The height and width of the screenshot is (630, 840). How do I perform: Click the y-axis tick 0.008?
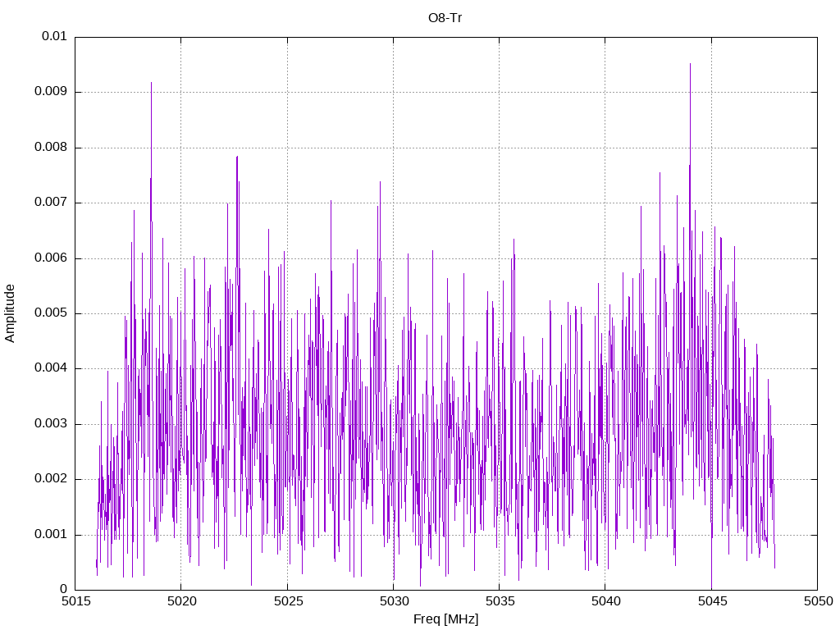pos(51,148)
